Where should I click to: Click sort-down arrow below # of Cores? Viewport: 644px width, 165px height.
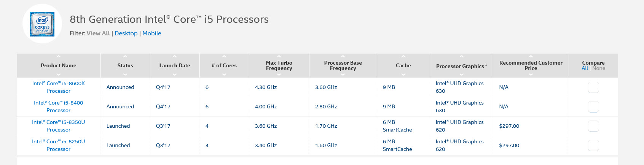click(x=224, y=75)
